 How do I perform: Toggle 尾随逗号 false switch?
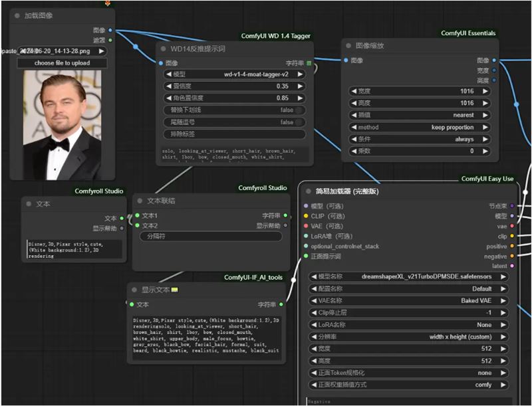pos(299,122)
